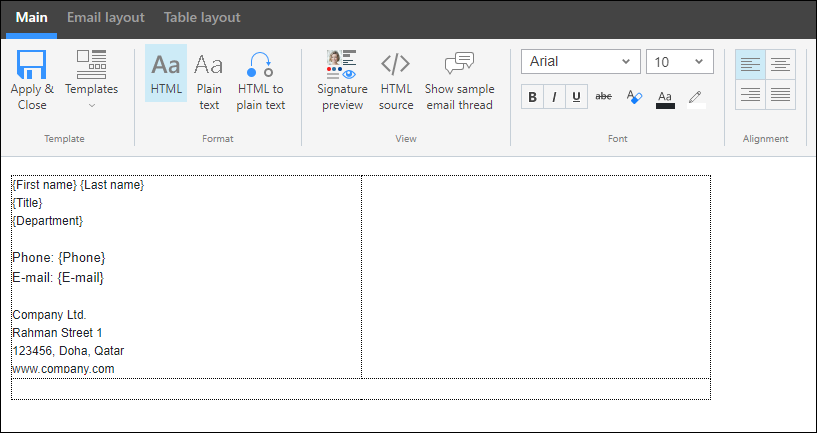The height and width of the screenshot is (433, 817).
Task: Clear text formatting with eraser icon
Action: click(634, 96)
